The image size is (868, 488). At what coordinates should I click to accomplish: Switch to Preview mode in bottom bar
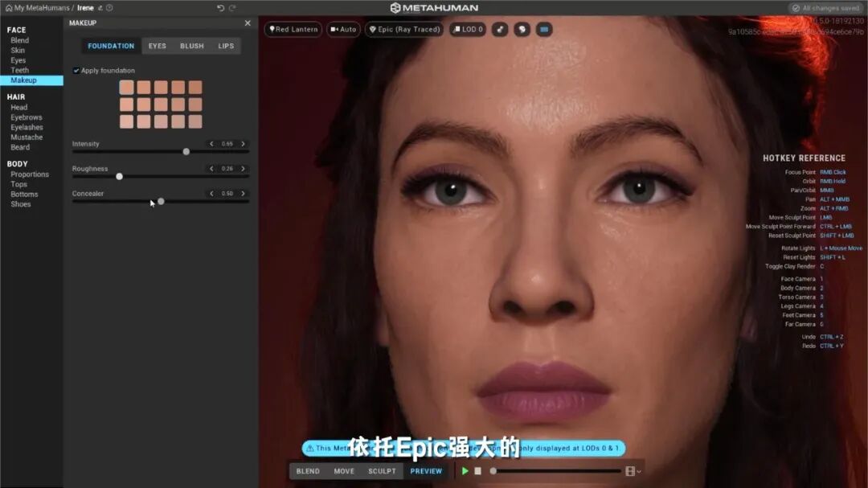426,471
